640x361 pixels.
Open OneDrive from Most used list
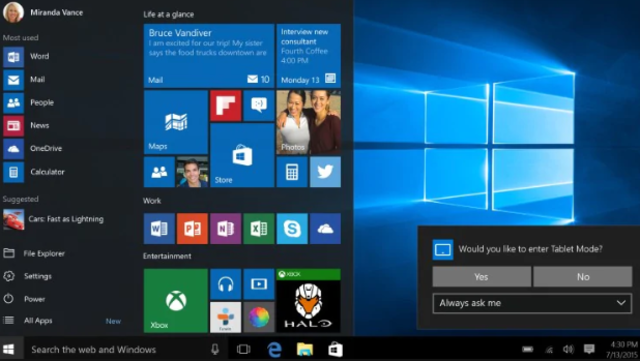(x=33, y=149)
